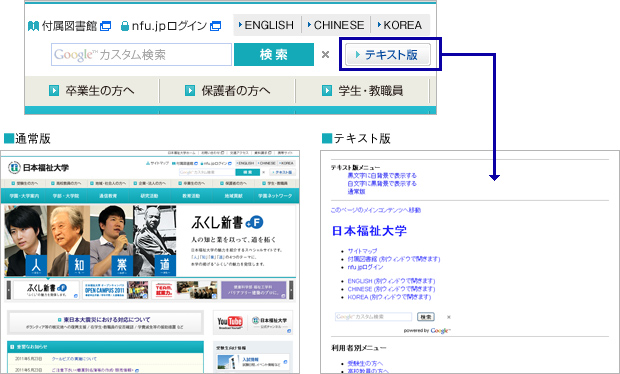Click the teal 検索 button in enlarged header
This screenshot has width=620, height=374.
(274, 55)
